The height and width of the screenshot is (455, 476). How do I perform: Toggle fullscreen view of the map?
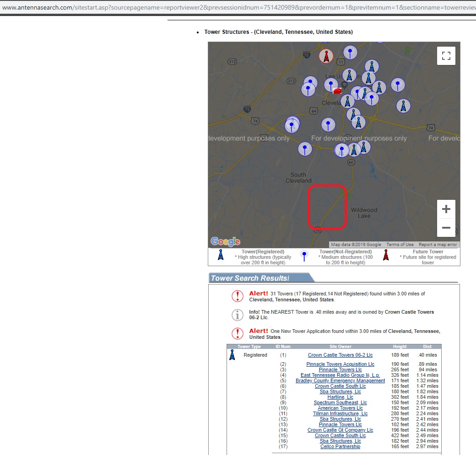coord(446,56)
